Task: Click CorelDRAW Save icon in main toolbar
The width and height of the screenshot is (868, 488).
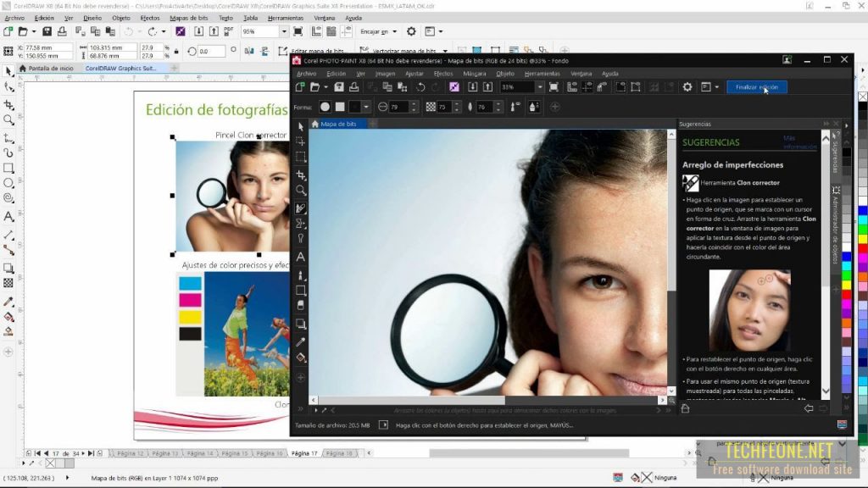Action: tap(47, 31)
